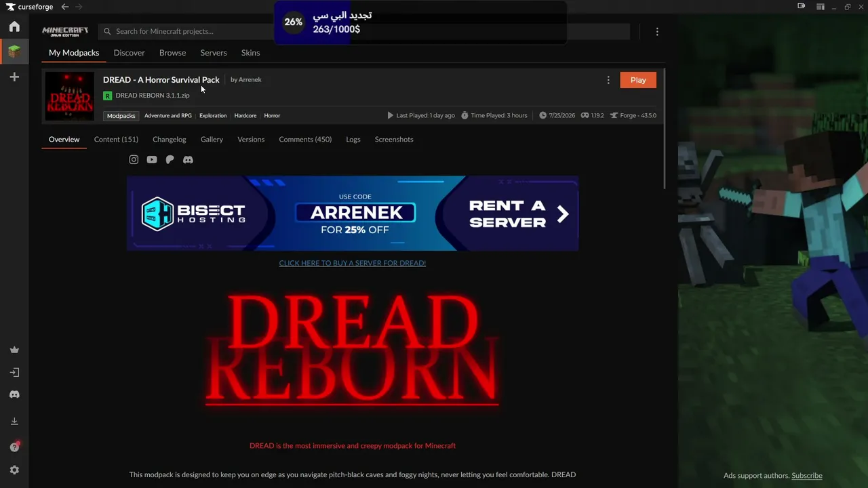868x488 pixels.
Task: Click the Modpacks category tag
Action: tap(121, 116)
